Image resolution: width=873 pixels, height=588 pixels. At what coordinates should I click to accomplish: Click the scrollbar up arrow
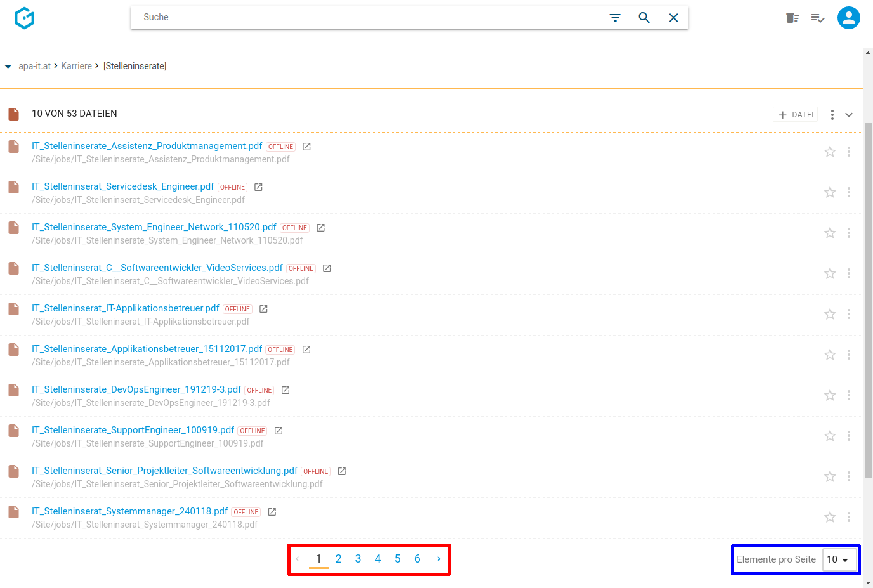[869, 53]
